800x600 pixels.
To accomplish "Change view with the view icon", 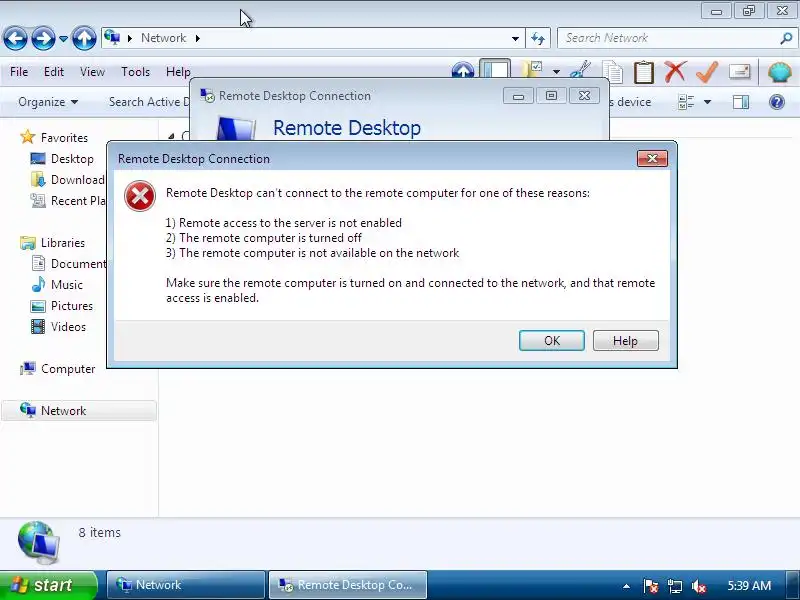I will [x=686, y=102].
